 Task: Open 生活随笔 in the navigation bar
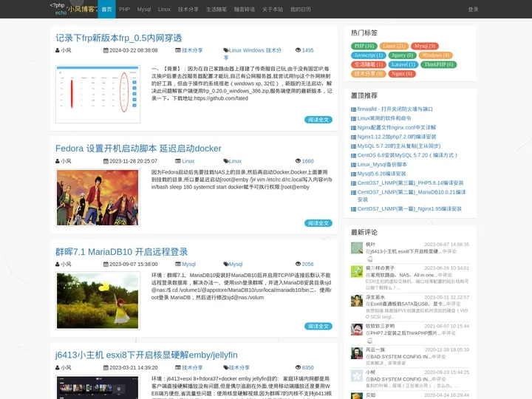pyautogui.click(x=216, y=9)
